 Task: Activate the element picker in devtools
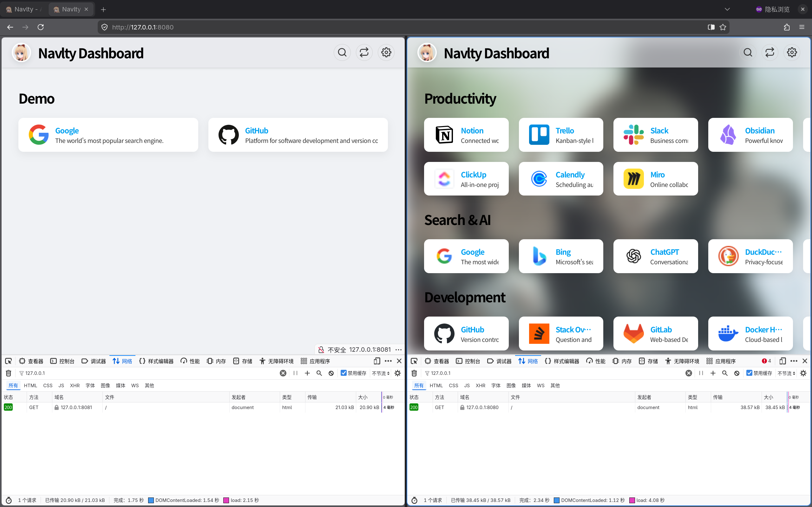pos(8,361)
